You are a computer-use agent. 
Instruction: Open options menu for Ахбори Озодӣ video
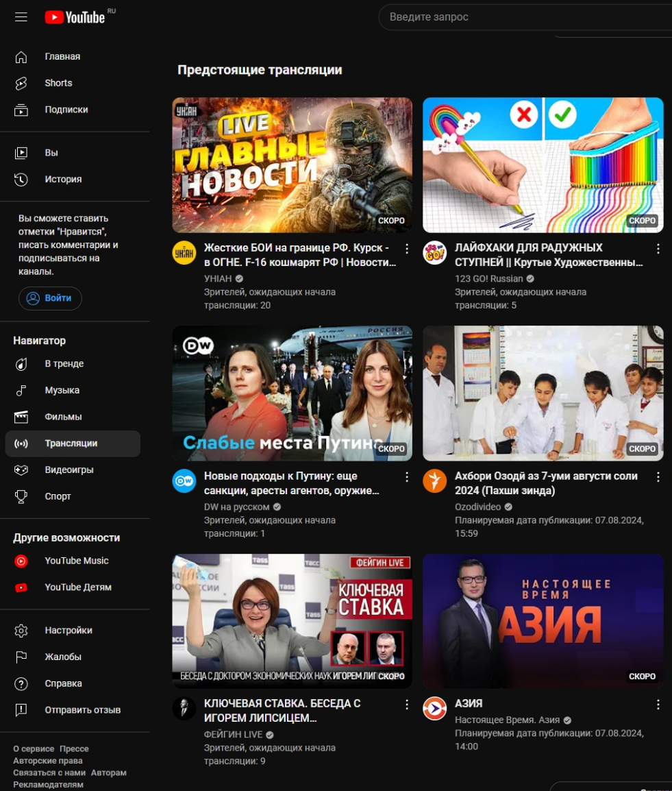[658, 476]
